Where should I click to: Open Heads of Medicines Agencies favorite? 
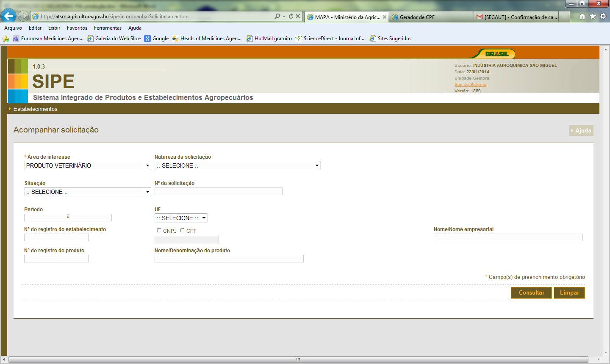[x=207, y=39]
